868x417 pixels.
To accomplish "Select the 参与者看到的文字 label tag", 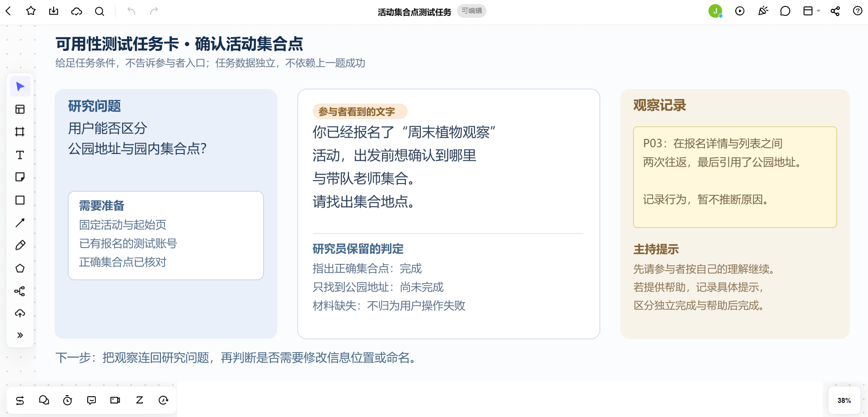I will click(x=360, y=111).
